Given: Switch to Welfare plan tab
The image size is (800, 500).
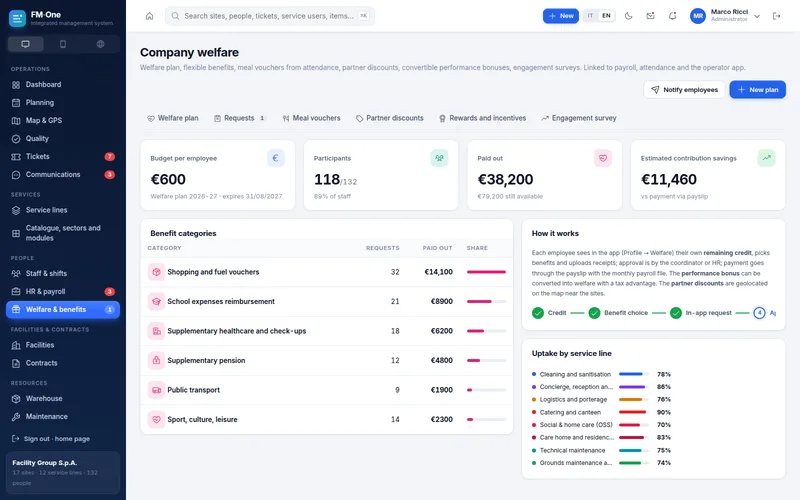Looking at the screenshot, I should pos(172,118).
